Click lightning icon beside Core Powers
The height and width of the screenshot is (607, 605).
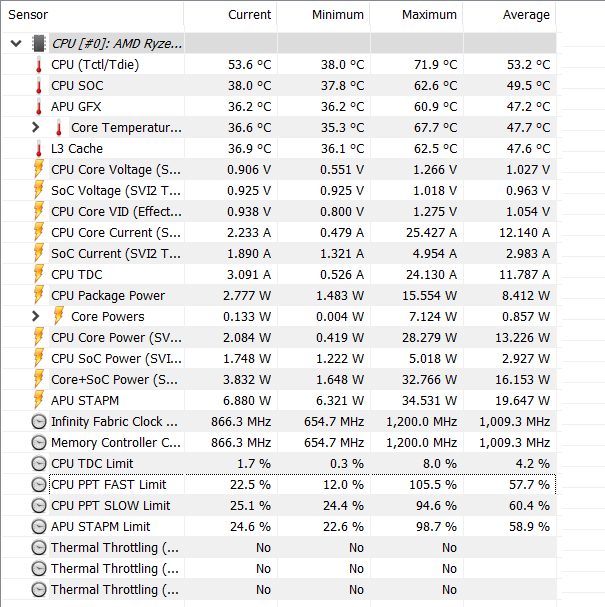[x=59, y=316]
